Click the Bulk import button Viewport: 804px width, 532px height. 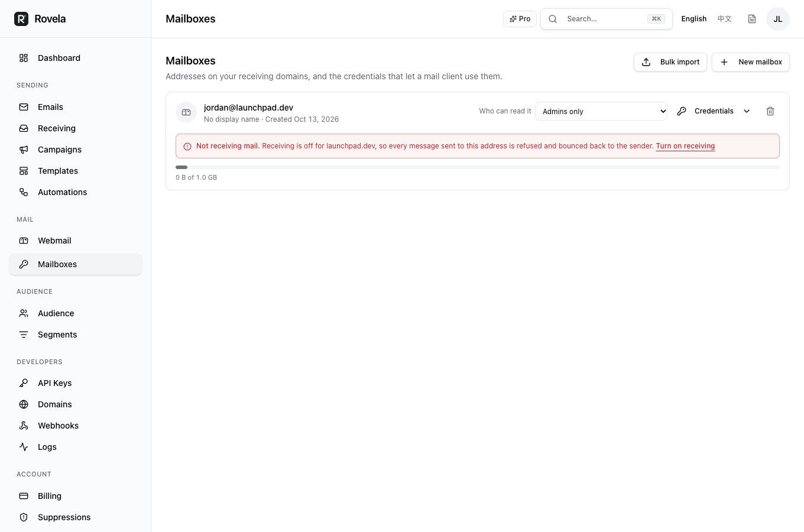coord(670,62)
